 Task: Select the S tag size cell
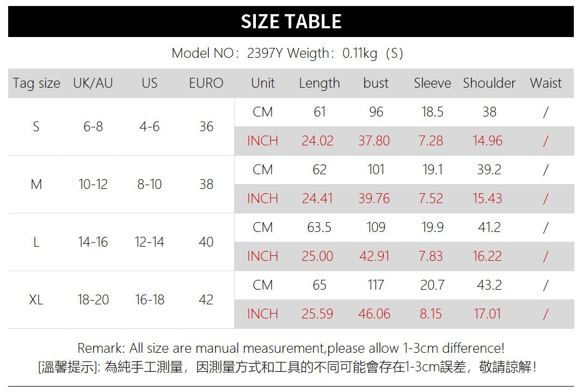(x=36, y=126)
